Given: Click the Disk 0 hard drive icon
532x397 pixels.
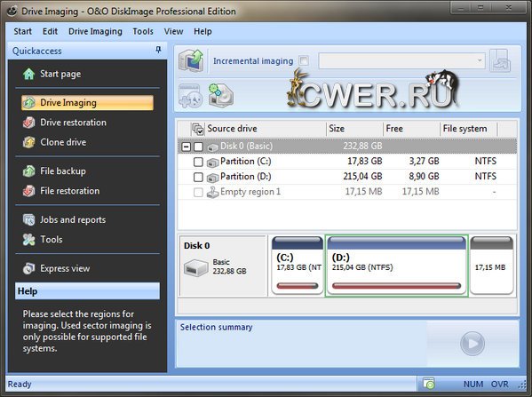Looking at the screenshot, I should point(195,267).
